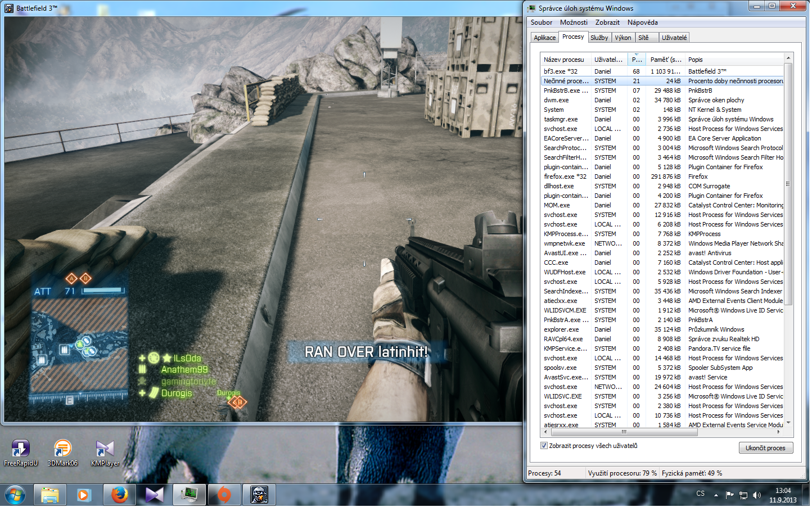Open the Soubor menu
812x507 pixels.
[541, 22]
